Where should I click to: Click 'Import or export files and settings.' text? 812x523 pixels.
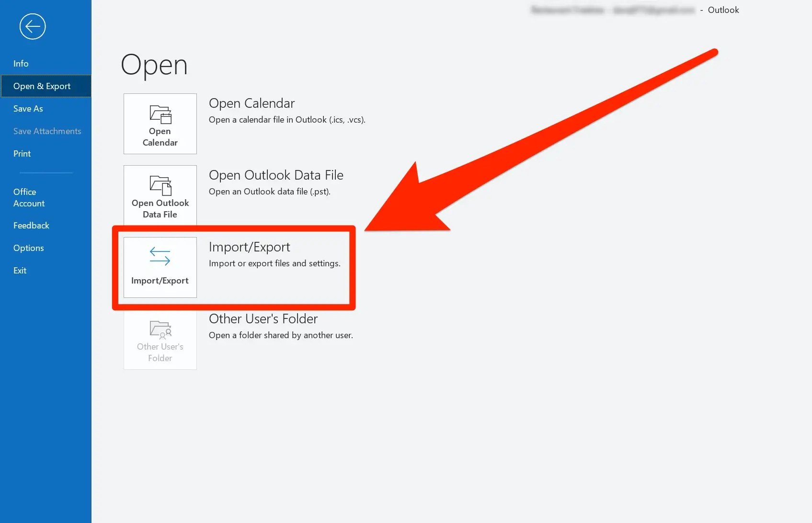coord(274,263)
